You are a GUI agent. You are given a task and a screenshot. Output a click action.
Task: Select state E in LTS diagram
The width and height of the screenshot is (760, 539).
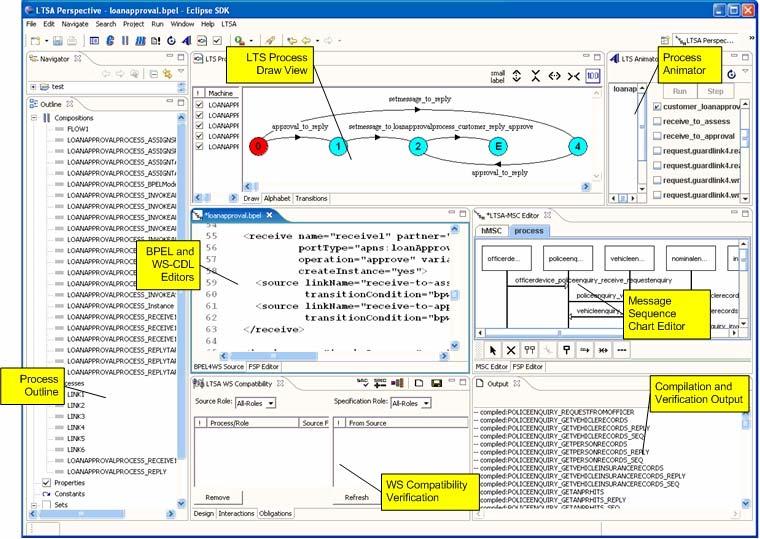498,146
